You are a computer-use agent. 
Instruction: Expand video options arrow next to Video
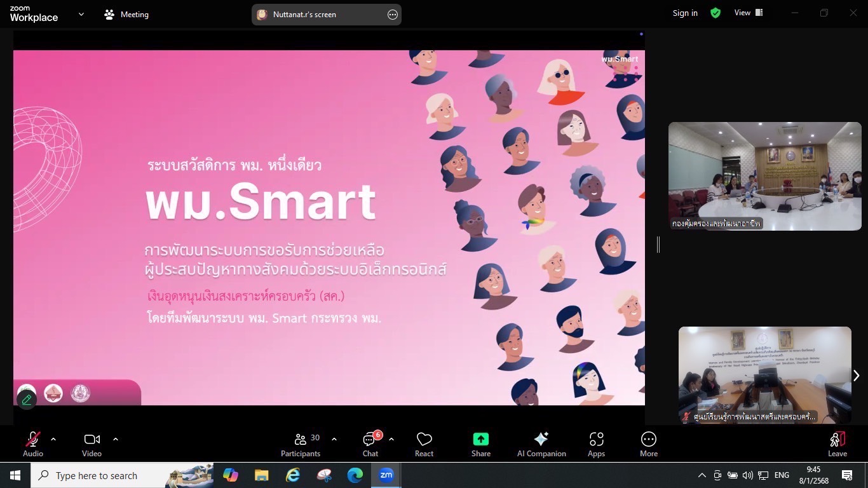pos(116,439)
